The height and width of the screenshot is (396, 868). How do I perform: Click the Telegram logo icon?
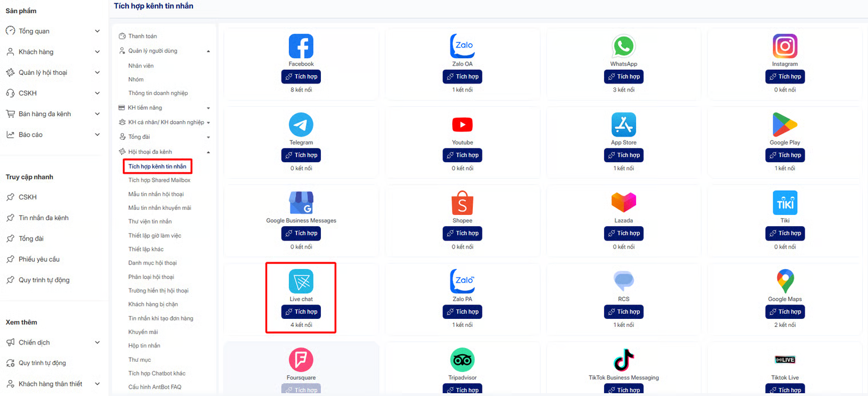coord(301,125)
